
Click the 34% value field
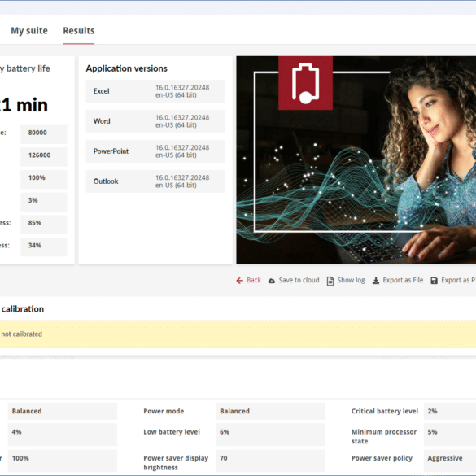coord(44,247)
